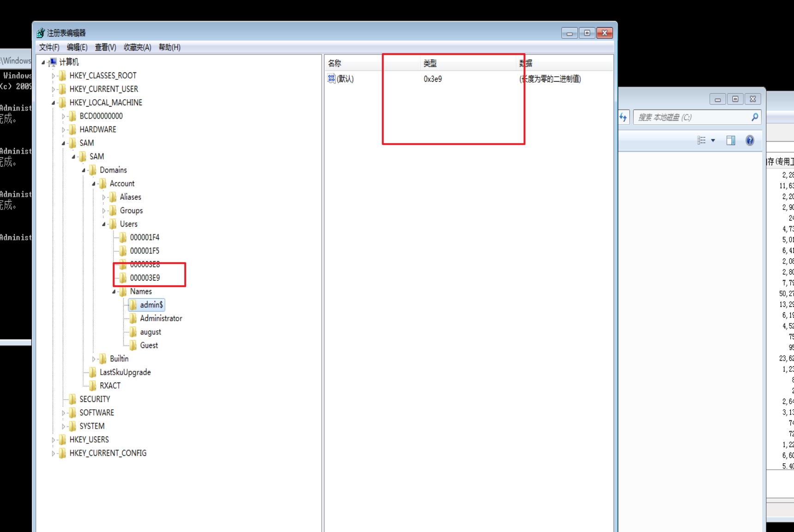Screen dimensions: 794x532
Task: Click the Administrator folder icon
Action: click(133, 318)
